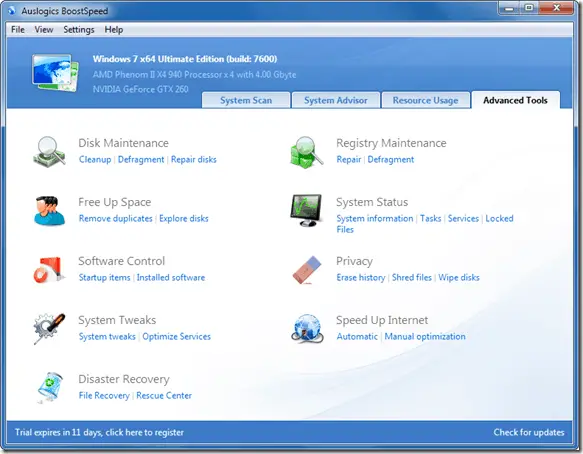Click the Software Control heading

[121, 261]
